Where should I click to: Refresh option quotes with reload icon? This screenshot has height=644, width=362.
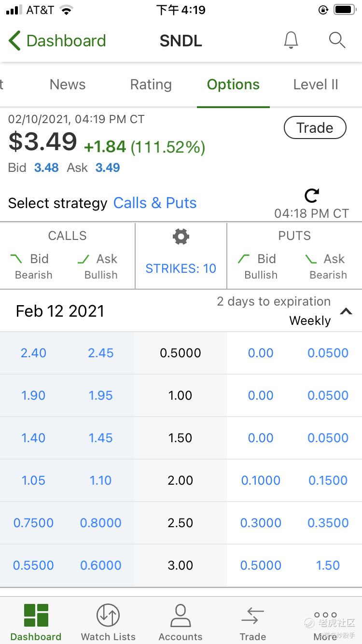point(312,196)
